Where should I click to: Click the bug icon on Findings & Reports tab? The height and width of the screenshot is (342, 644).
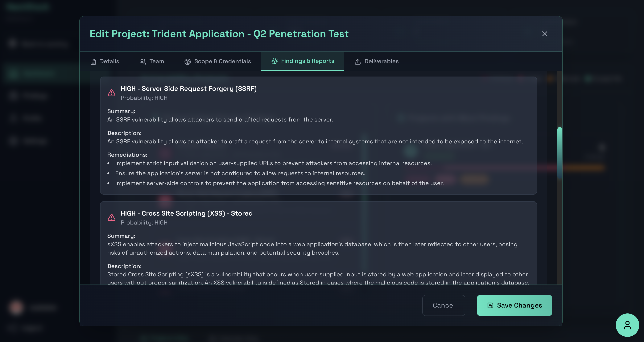[274, 61]
